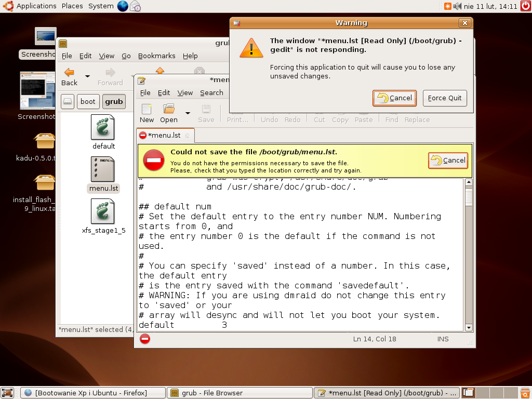Open the Applications menu
532x399 pixels.
36,6
